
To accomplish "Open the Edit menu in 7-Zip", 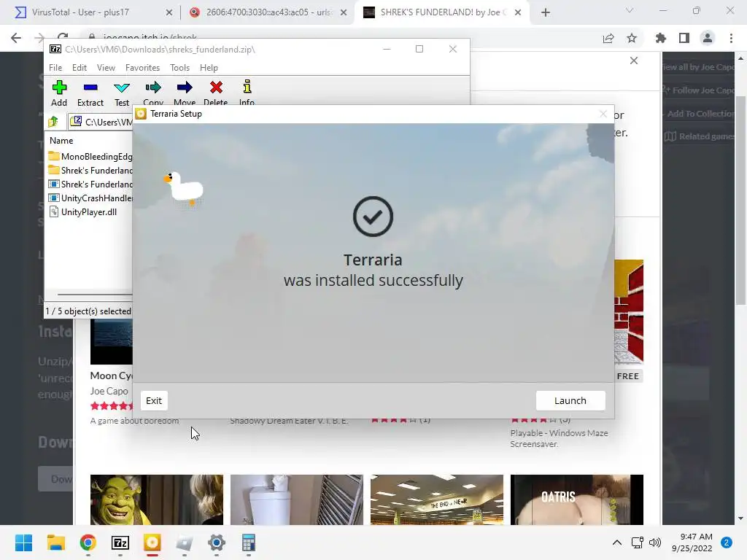I will (79, 68).
